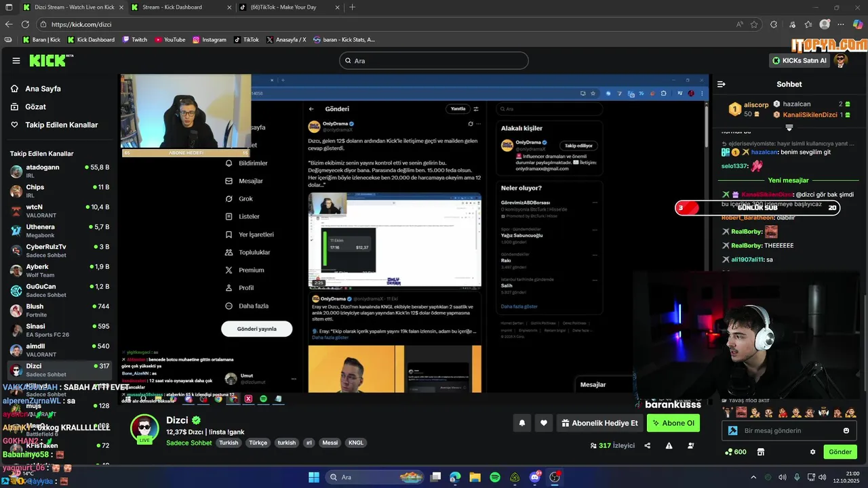Collapse the Sohbet chat panel

(x=721, y=84)
